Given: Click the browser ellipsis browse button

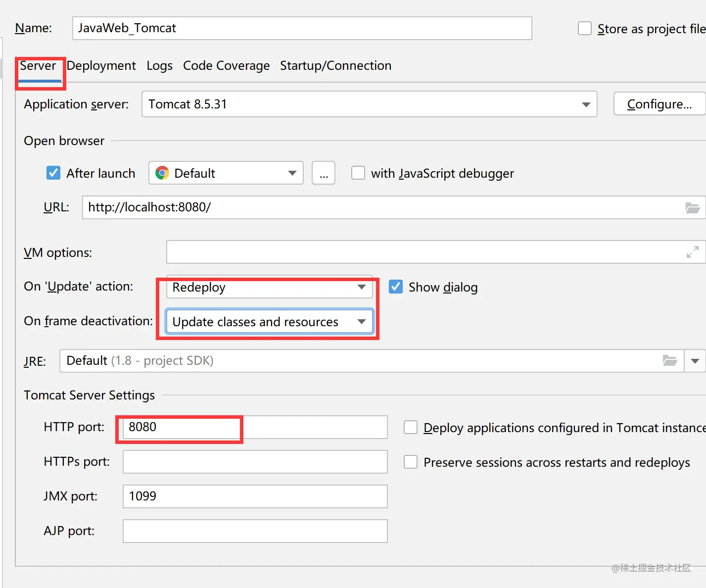Looking at the screenshot, I should [324, 173].
